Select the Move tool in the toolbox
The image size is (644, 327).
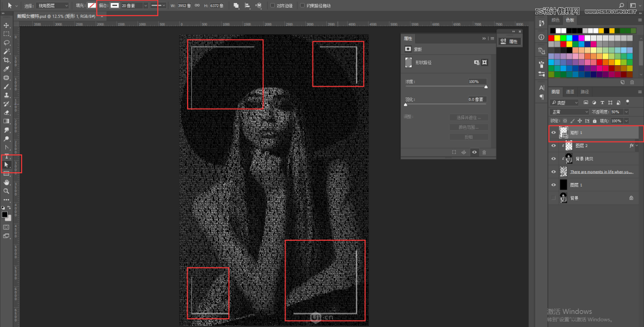tap(6, 26)
